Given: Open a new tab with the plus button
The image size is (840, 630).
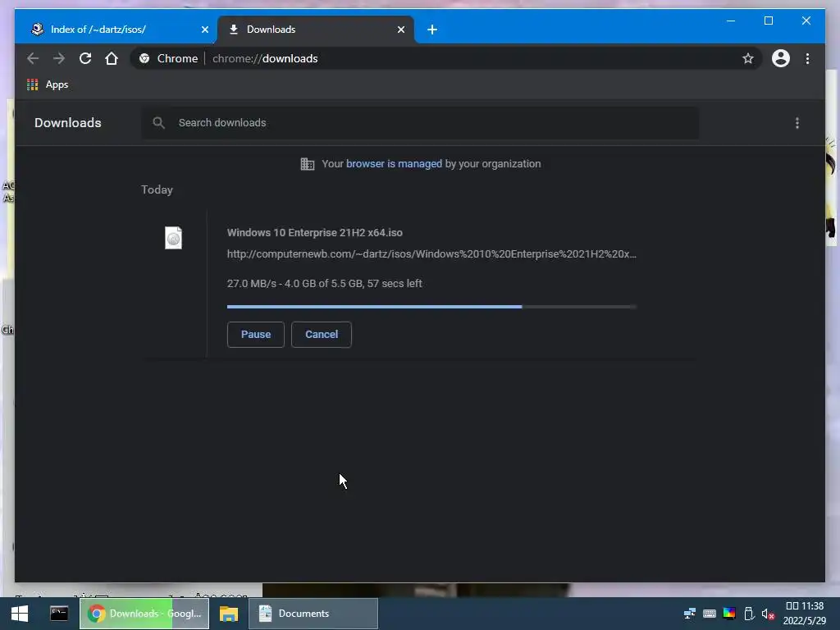Looking at the screenshot, I should tap(432, 30).
